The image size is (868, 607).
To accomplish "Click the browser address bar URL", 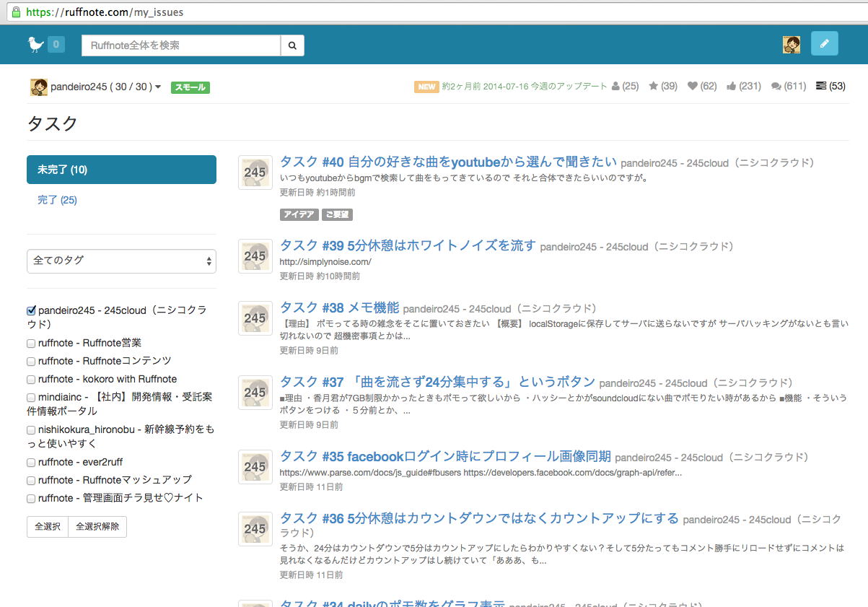I will coord(105,12).
